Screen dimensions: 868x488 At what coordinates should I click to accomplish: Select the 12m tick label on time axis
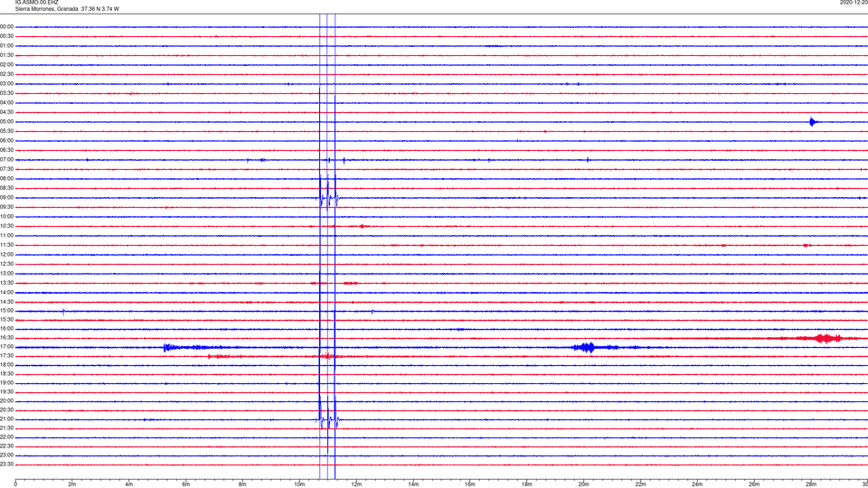coord(356,484)
